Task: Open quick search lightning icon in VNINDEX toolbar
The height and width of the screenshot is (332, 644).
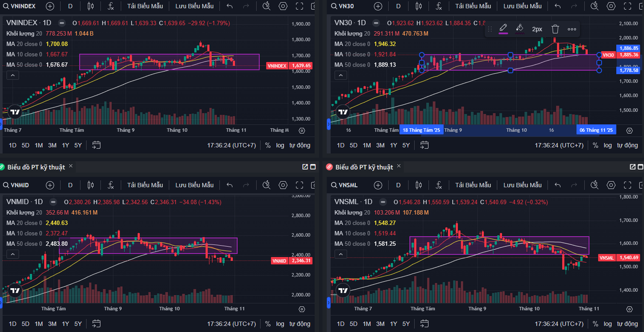Action: point(267,6)
